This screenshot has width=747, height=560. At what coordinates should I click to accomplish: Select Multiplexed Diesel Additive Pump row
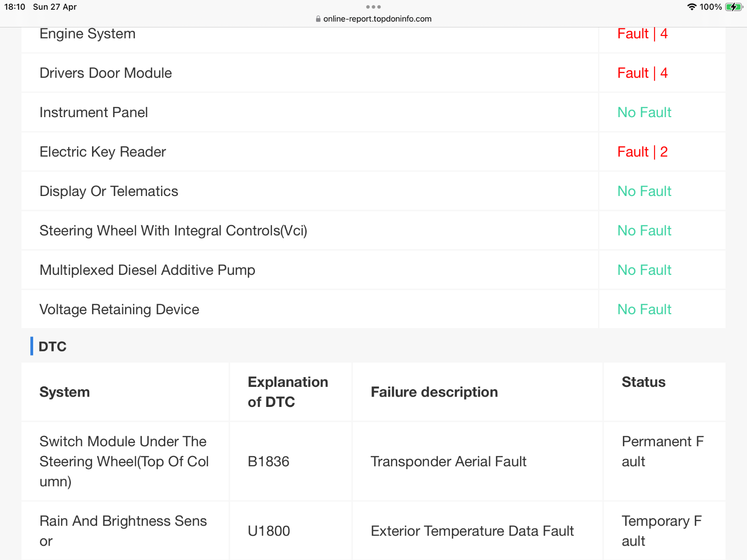click(373, 270)
